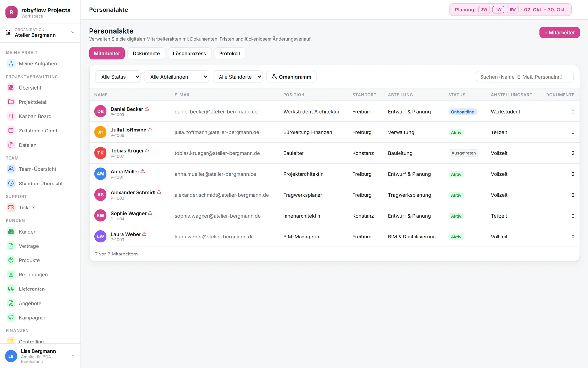Click the Onboarding status badge for Daniel Becker
Screen dimensions: 588x368
[463, 112]
